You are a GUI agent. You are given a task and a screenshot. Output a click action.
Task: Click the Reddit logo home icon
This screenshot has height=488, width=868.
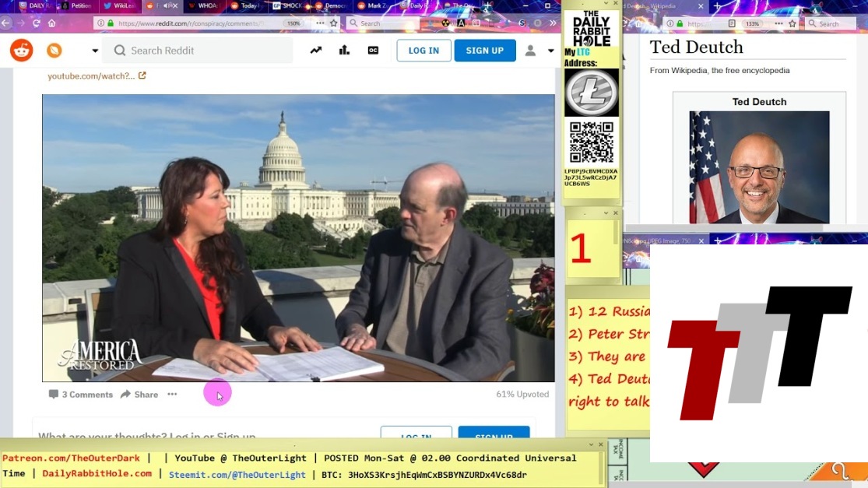point(21,51)
